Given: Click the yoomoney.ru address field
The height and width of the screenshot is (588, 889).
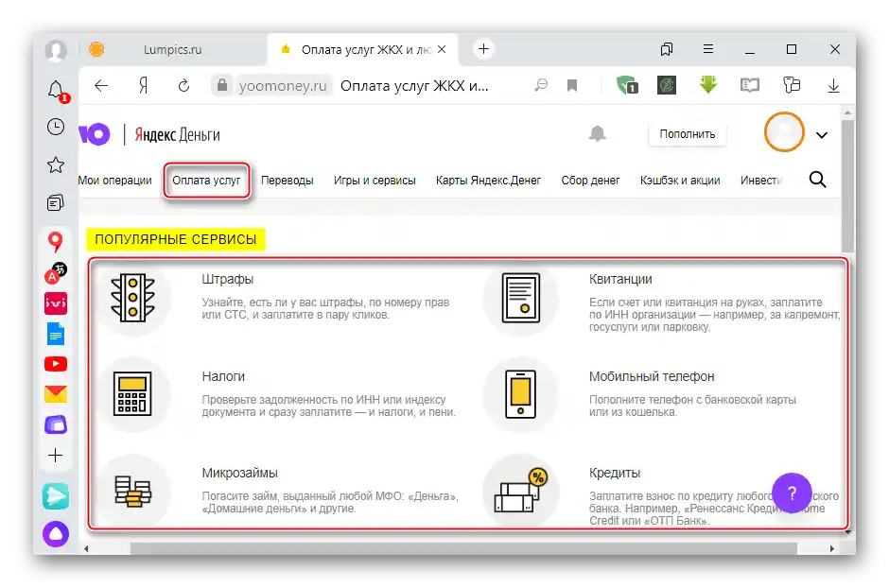Looking at the screenshot, I should click(284, 85).
